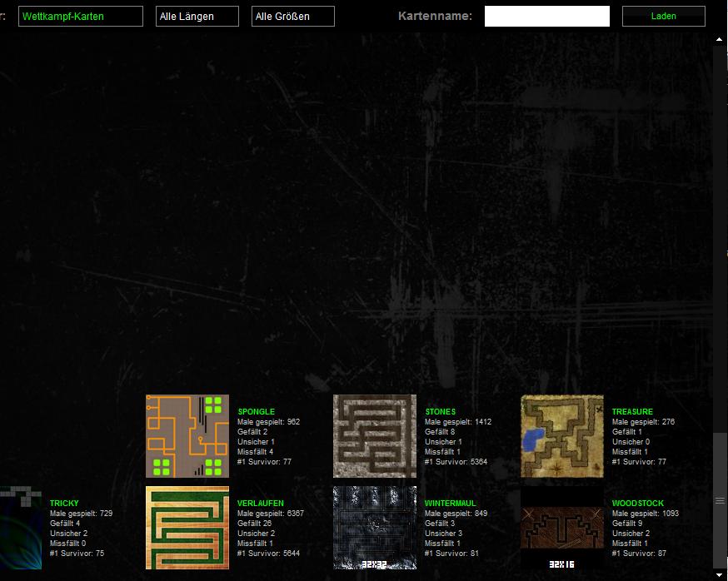Click 'Gefällt 8' under Stones
Screen dimensions: 728x581
point(440,431)
